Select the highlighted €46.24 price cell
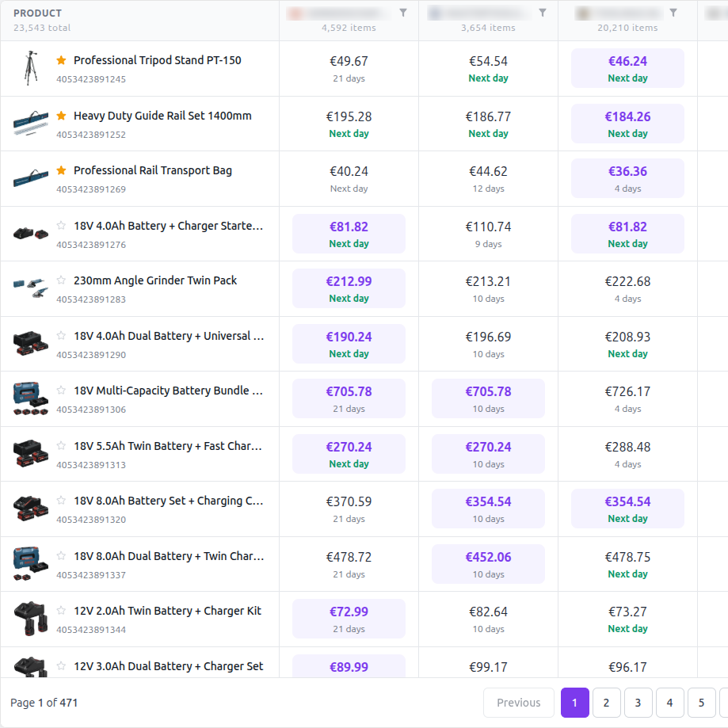 coord(627,68)
